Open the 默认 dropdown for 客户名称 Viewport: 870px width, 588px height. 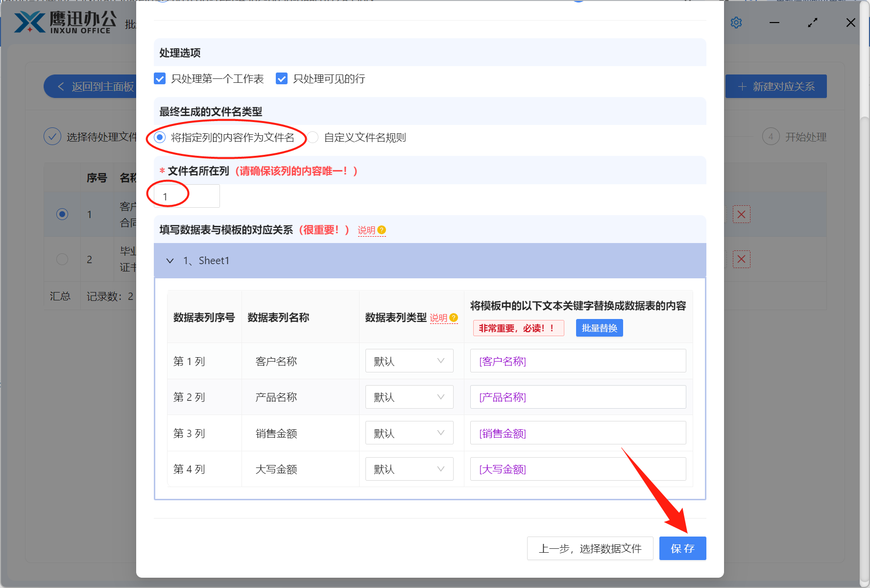409,361
